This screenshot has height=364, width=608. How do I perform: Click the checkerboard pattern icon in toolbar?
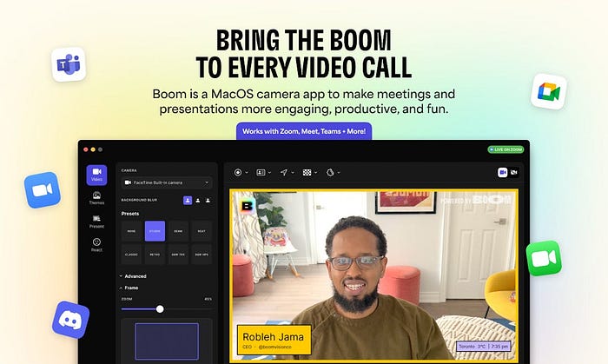point(307,173)
